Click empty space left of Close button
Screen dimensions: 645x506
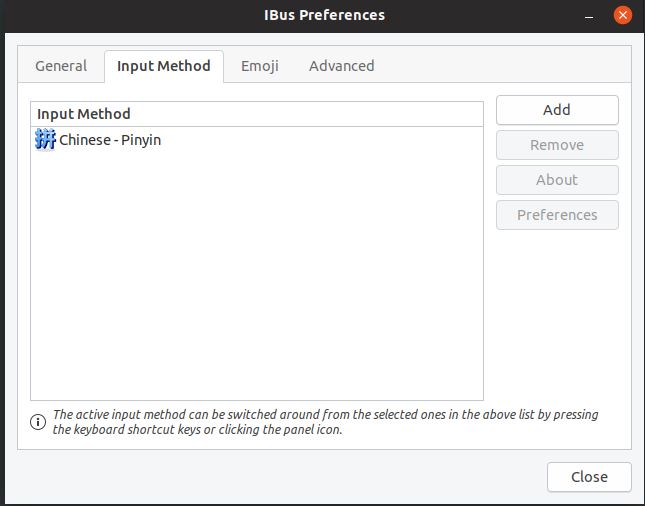[300, 477]
